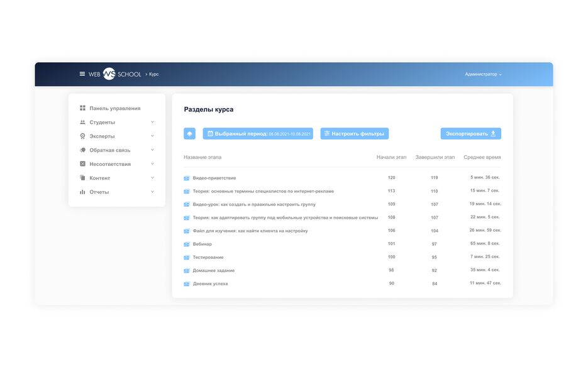Open the Панель управления menu item
Image resolution: width=588 pixels, height=367 pixels.
pos(114,109)
